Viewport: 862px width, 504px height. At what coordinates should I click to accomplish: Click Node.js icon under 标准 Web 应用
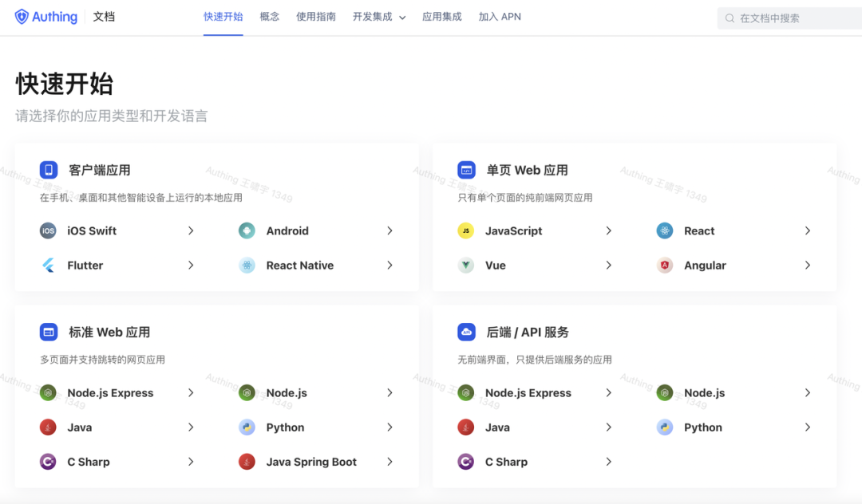[247, 392]
